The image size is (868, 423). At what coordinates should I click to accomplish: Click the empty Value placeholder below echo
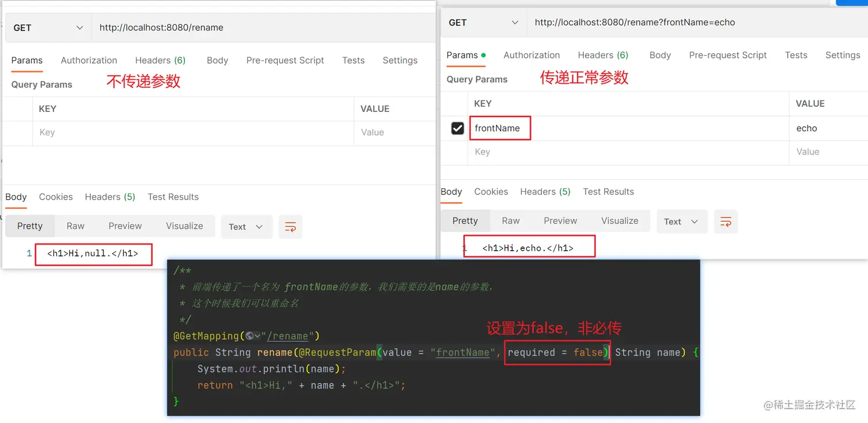pos(829,152)
